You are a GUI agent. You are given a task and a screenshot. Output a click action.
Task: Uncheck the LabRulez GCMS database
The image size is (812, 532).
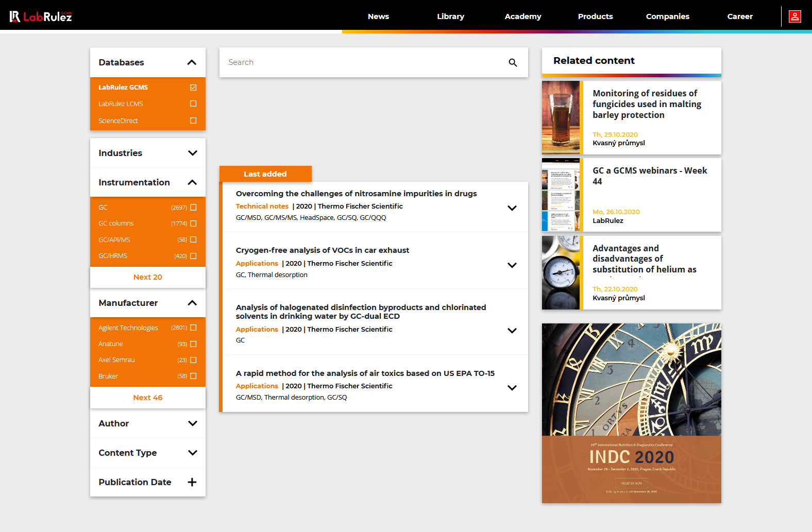193,88
